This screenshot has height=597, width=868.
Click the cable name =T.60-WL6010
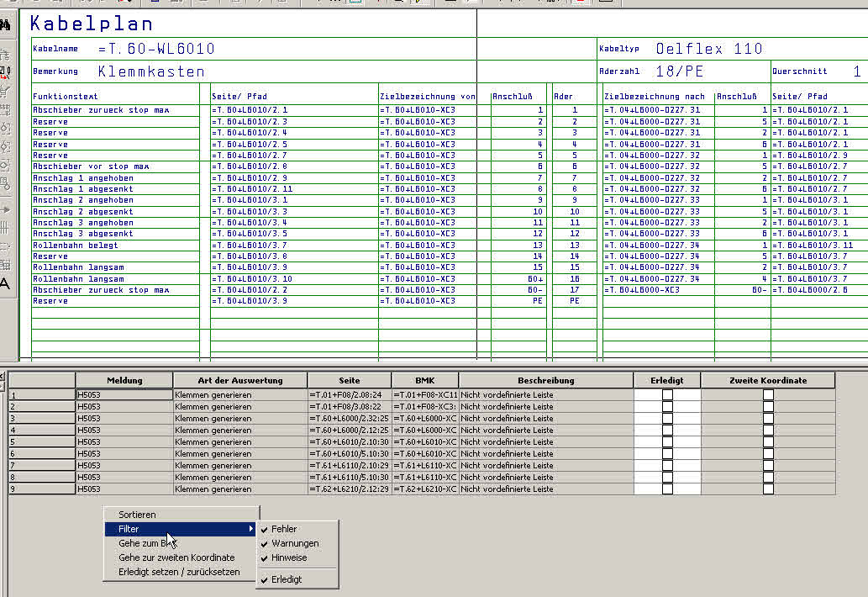tap(156, 50)
